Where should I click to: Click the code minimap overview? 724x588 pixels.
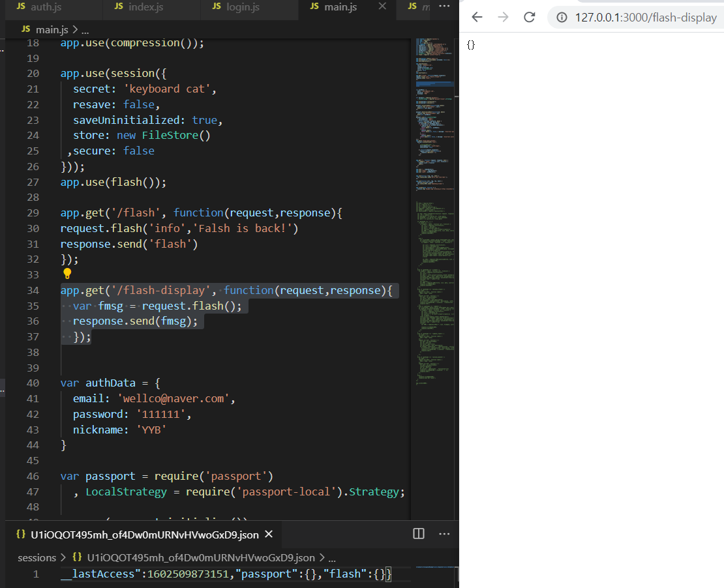434,213
